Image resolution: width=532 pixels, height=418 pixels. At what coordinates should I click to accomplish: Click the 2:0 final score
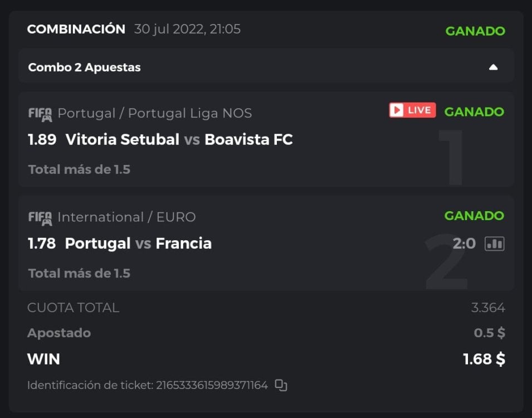[464, 244]
